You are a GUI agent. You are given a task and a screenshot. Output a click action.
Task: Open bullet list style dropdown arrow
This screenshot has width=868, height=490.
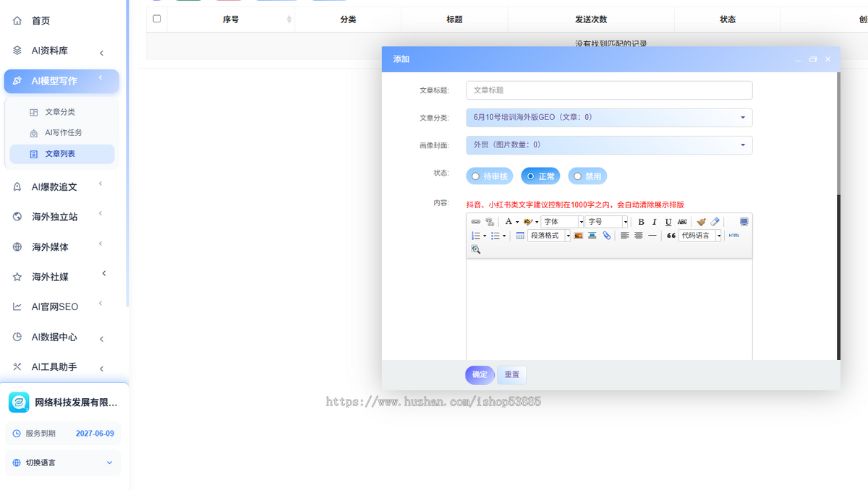pos(503,236)
